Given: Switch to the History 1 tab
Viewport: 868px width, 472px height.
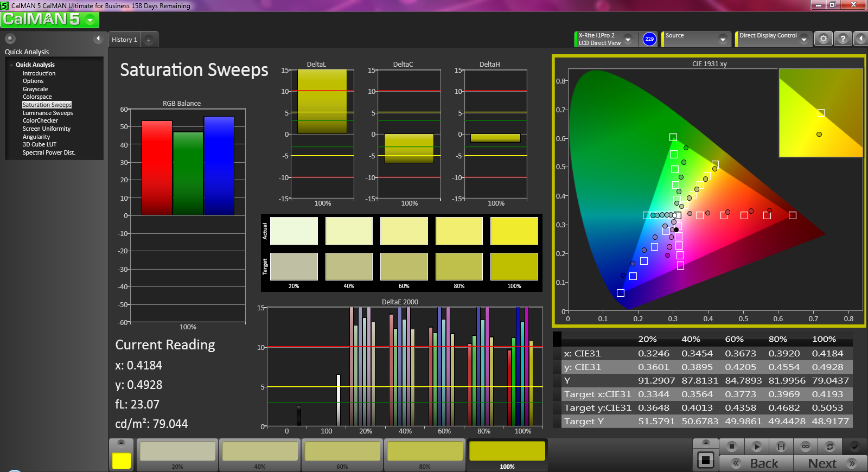Looking at the screenshot, I should click(x=124, y=40).
